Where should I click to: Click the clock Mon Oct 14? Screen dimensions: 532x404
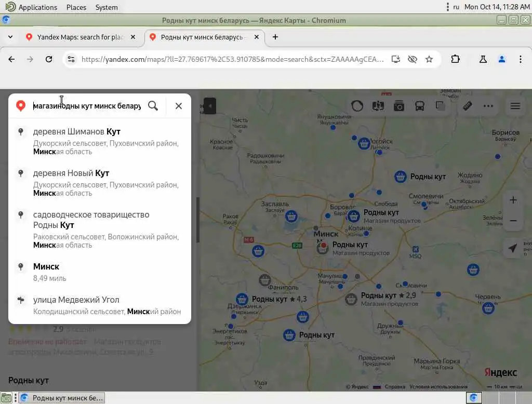point(497,7)
